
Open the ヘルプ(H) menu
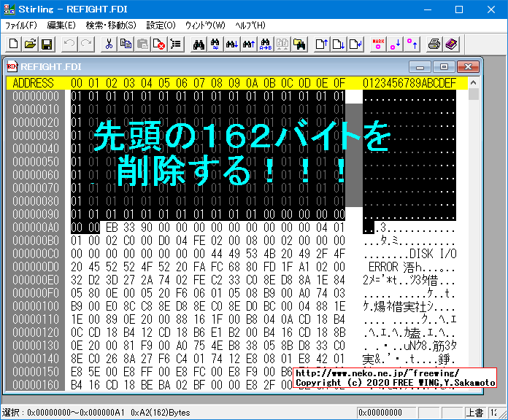point(250,26)
